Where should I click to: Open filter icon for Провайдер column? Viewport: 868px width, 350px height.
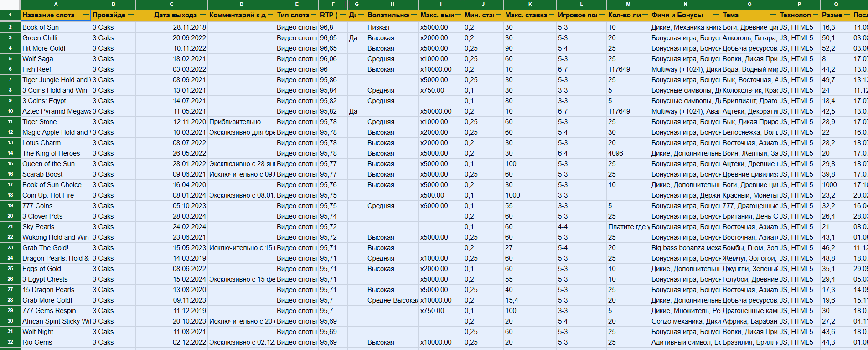tap(131, 16)
